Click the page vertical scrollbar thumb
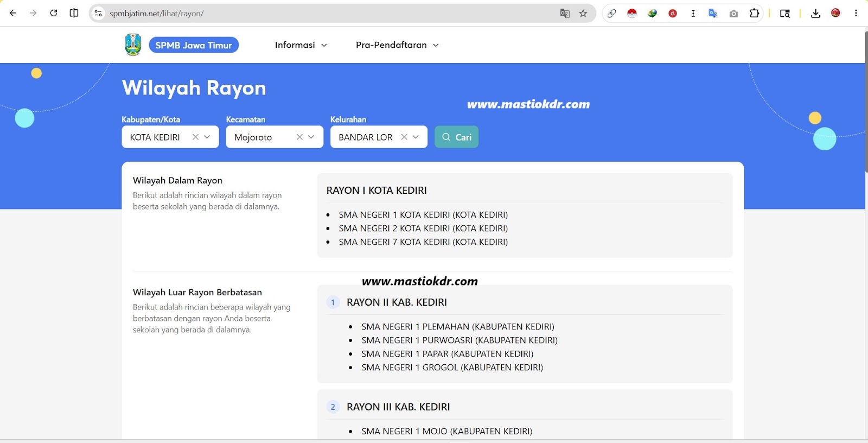Screen dimensions: 868x443 (866, 102)
